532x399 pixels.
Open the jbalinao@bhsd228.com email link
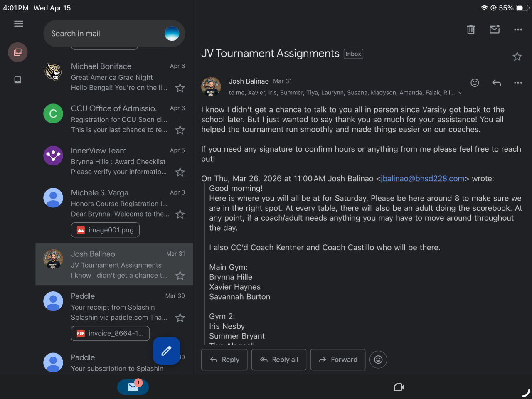pos(423,179)
